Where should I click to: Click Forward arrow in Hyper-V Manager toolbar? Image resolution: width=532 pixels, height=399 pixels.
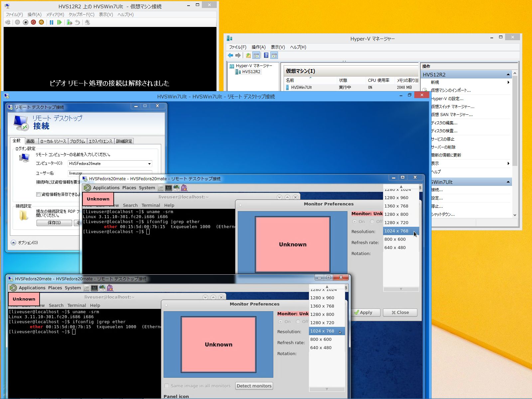point(238,56)
